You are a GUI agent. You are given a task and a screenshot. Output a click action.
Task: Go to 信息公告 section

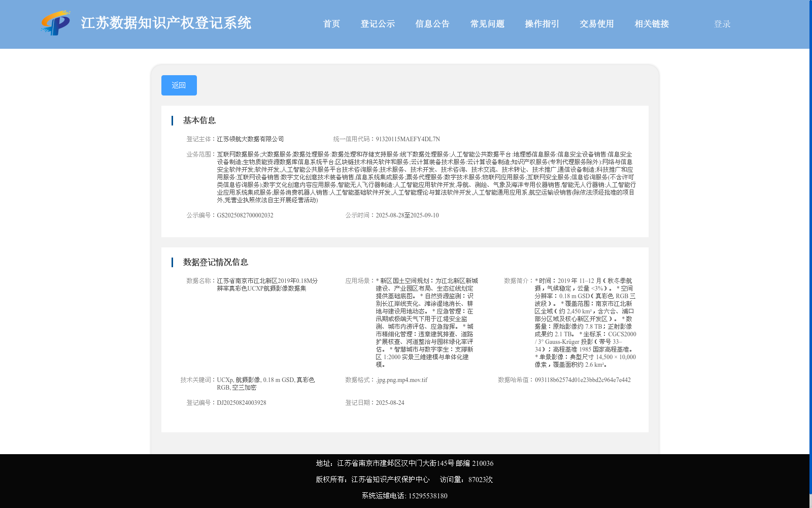[432, 24]
